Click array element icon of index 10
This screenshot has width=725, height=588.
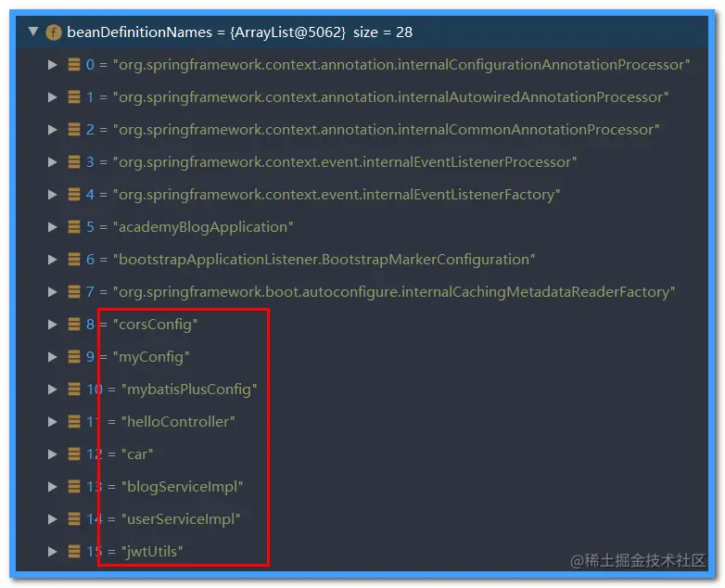click(x=74, y=389)
